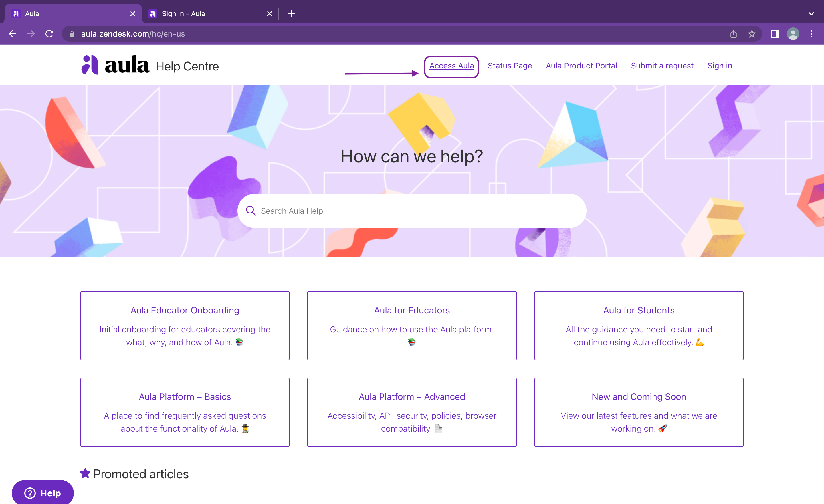
Task: Open the Chrome three-dot menu
Action: [811, 34]
